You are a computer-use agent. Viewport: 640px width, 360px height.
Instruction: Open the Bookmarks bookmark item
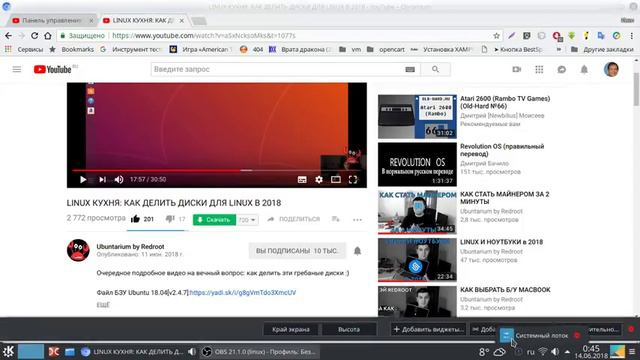click(71, 49)
